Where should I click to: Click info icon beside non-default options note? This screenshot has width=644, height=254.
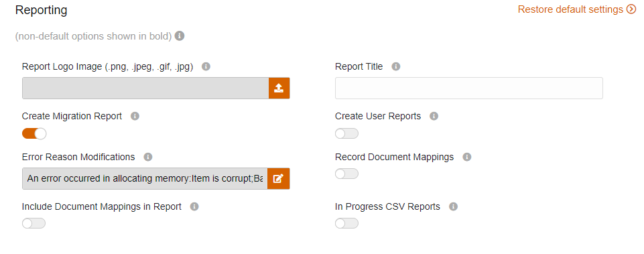(x=180, y=36)
